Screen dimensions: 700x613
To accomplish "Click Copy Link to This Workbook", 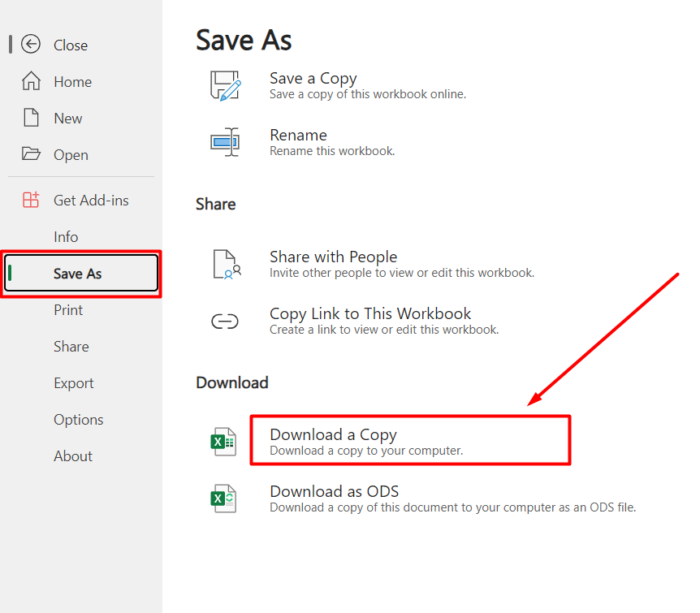I will click(370, 313).
